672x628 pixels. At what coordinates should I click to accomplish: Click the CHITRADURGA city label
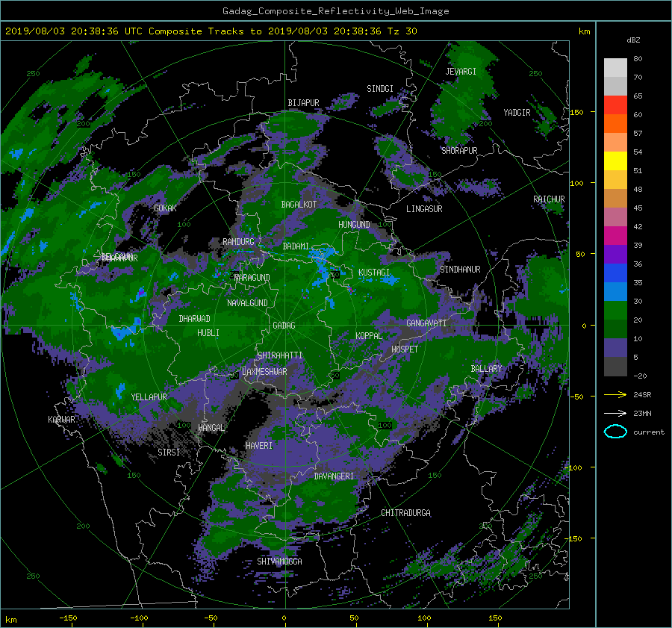tap(406, 513)
